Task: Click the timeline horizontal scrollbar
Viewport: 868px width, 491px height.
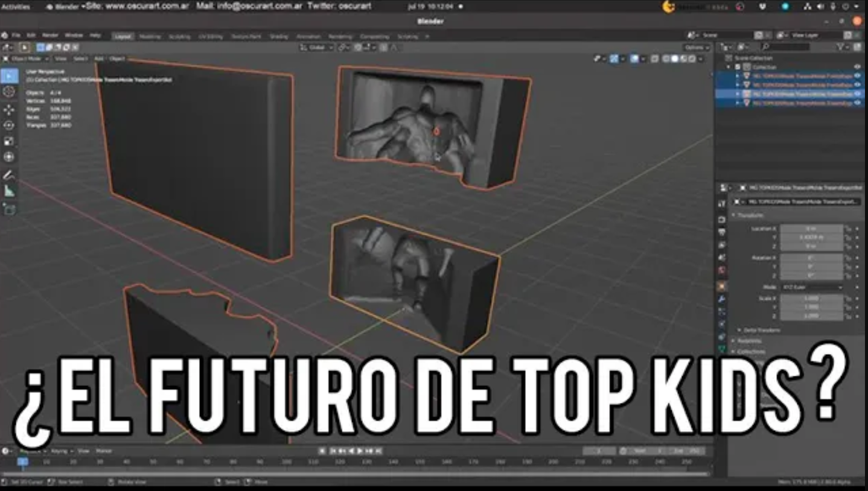Action: coord(356,475)
